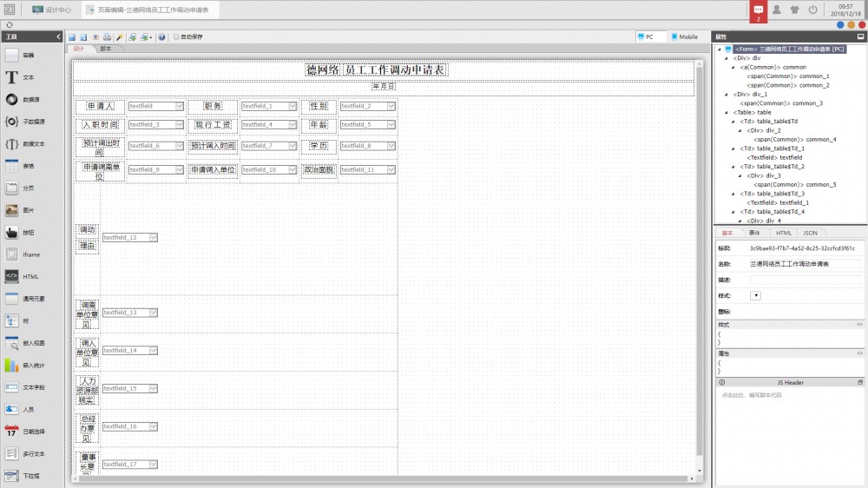Toggle the checkbox inside textfield_9
Image resolution: width=868 pixels, height=488 pixels.
(x=179, y=169)
